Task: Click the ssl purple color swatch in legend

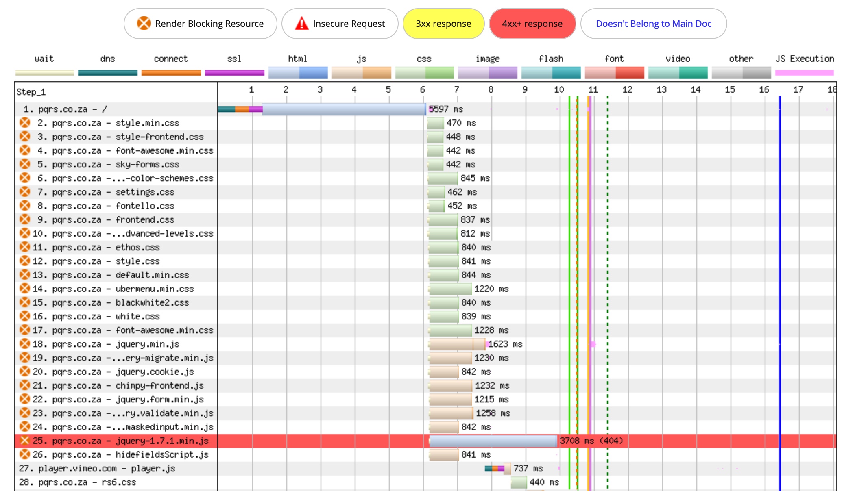Action: 234,73
